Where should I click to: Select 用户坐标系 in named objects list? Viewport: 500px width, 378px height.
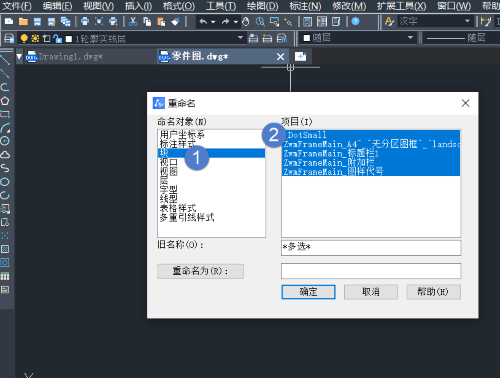point(182,135)
